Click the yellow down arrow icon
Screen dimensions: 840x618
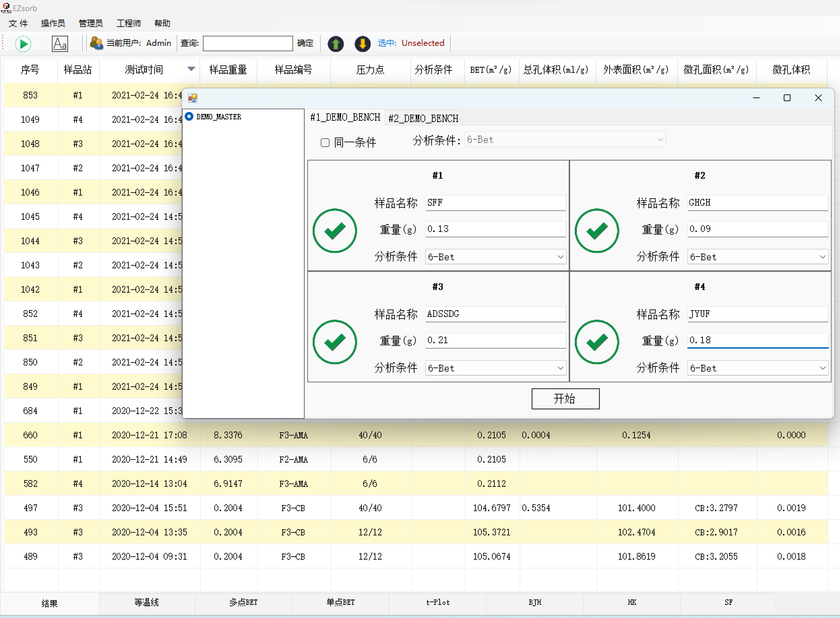(x=362, y=44)
